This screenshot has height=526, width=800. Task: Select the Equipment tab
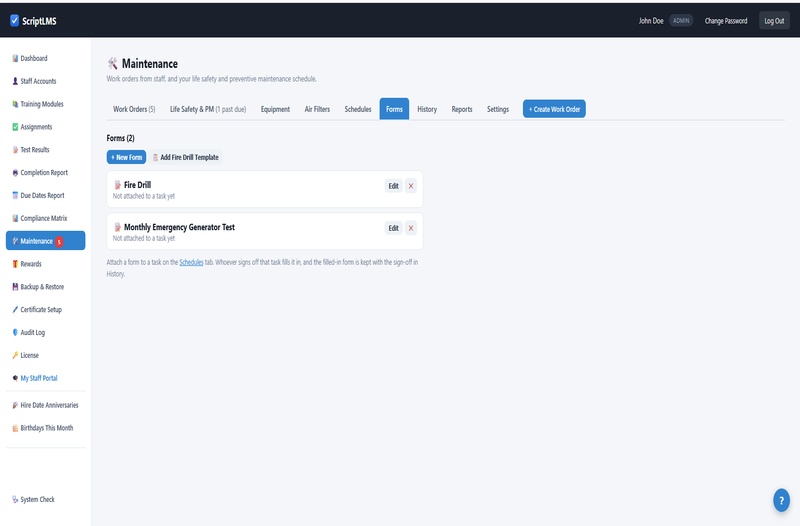[x=275, y=109]
